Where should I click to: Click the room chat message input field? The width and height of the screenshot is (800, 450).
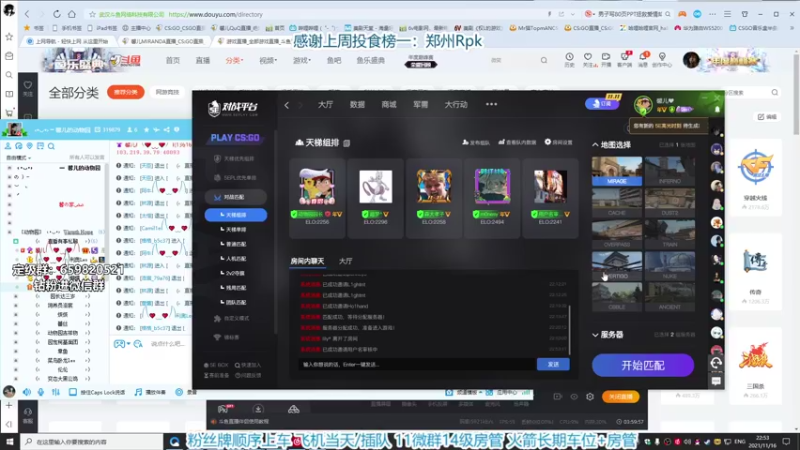click(x=417, y=364)
